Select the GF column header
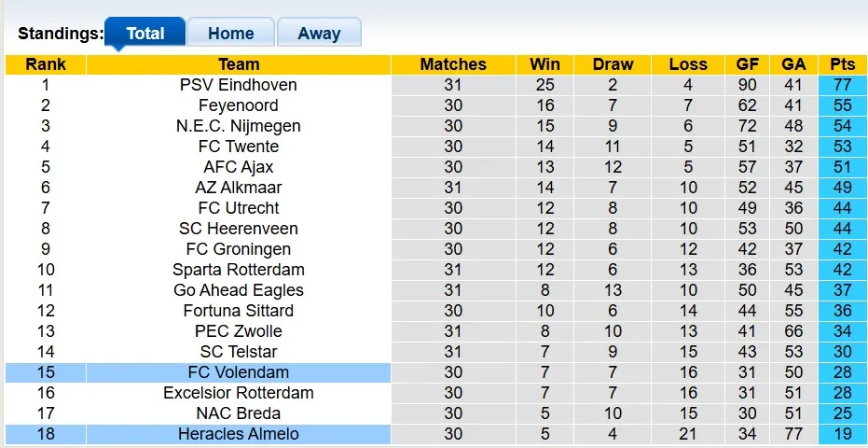Viewport: 868px width, 448px height. (747, 64)
